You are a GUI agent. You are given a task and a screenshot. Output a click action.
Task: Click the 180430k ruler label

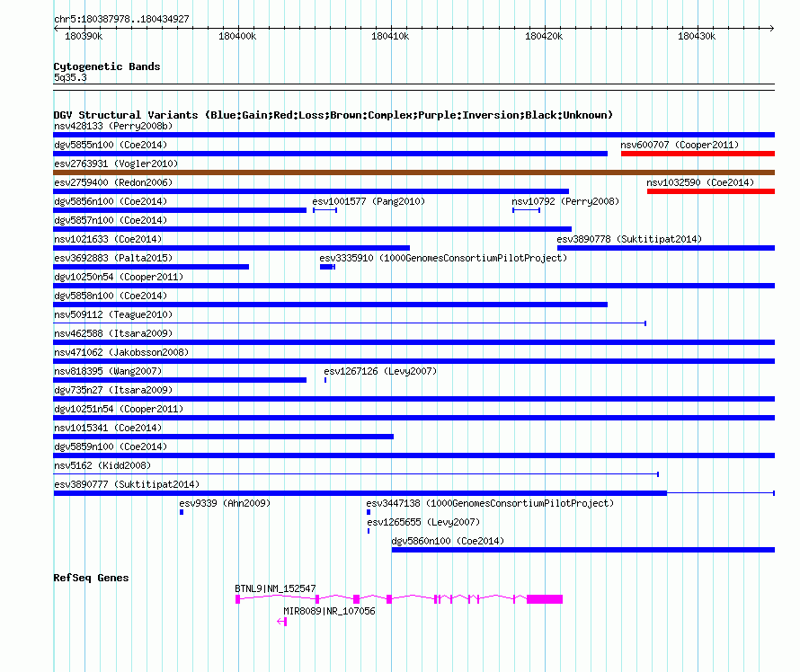(697, 36)
